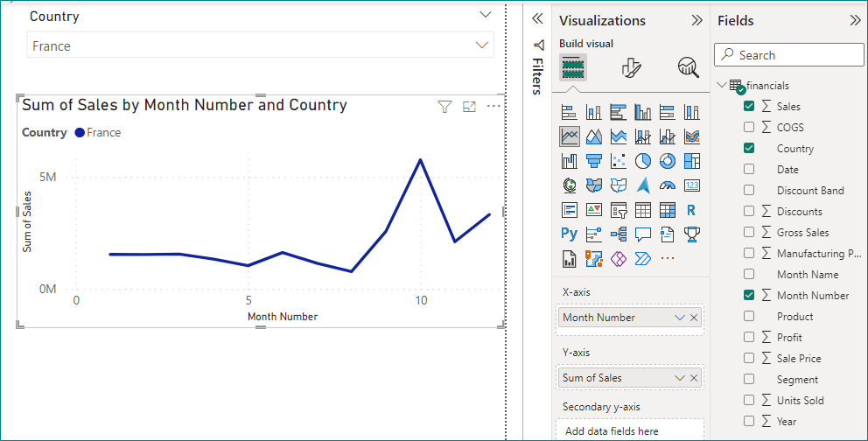Image resolution: width=868 pixels, height=441 pixels.
Task: Click the Secondary y-axis data field well
Action: point(630,430)
